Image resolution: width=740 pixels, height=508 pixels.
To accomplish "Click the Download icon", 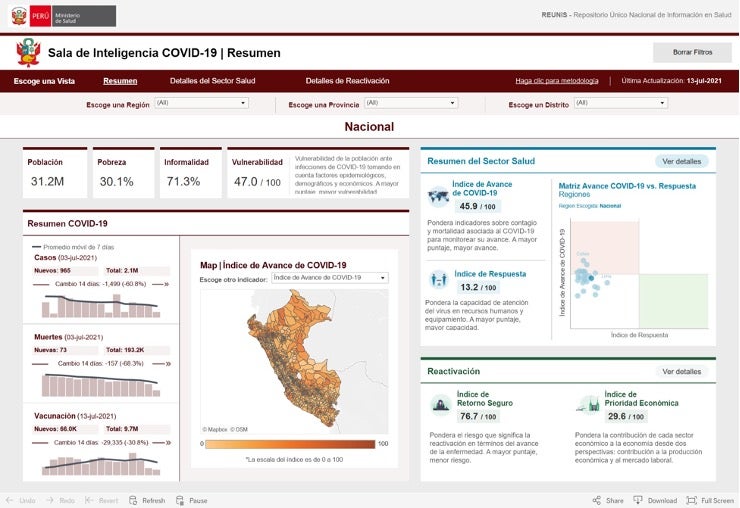I will point(638,500).
